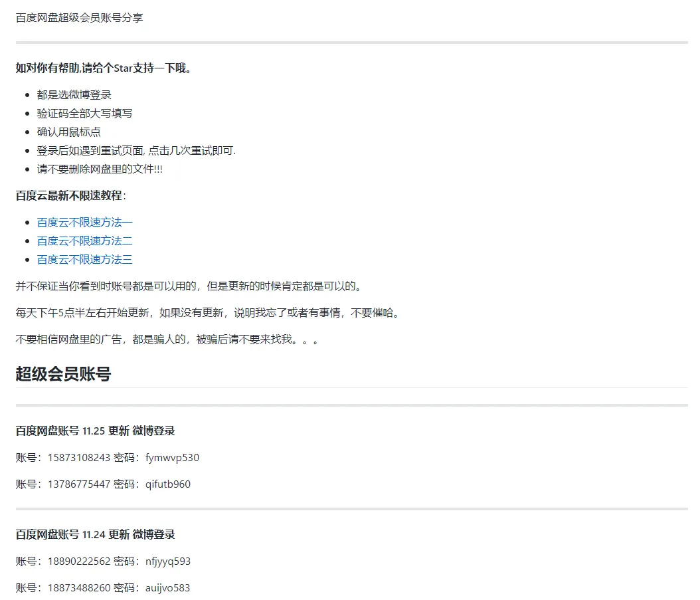This screenshot has width=700, height=600.
Task: Open the 百度云不限速方法三 link
Action: coord(84,259)
